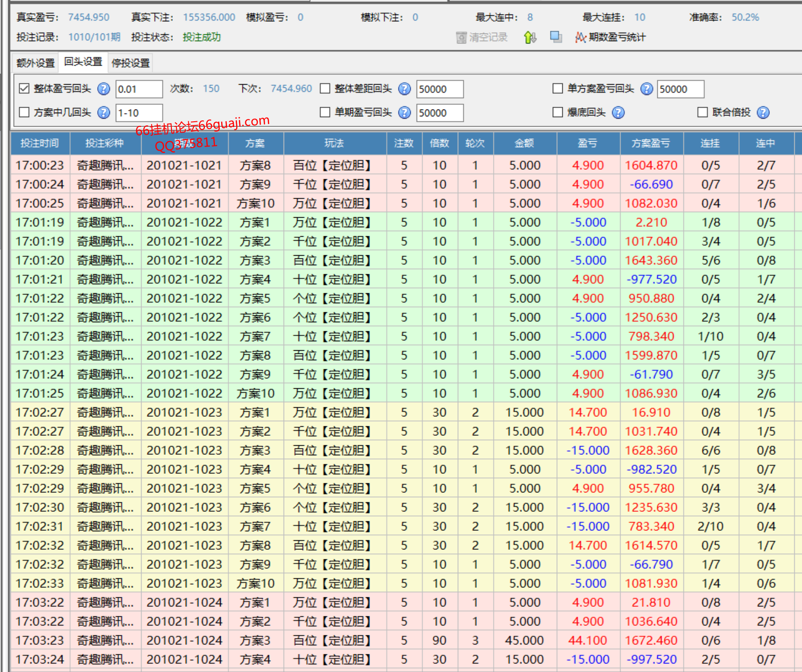Sort by the 倍数 column header
This screenshot has height=672, width=802.
(439, 143)
